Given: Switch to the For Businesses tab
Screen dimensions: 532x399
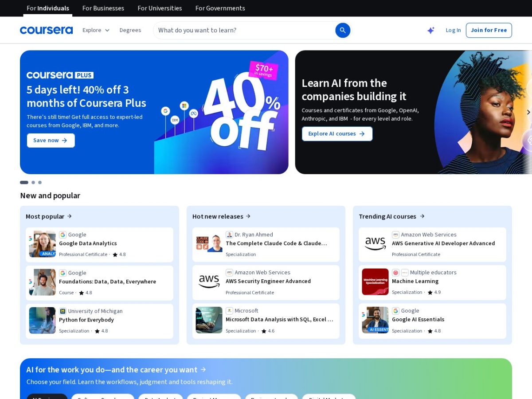Looking at the screenshot, I should click(x=103, y=8).
